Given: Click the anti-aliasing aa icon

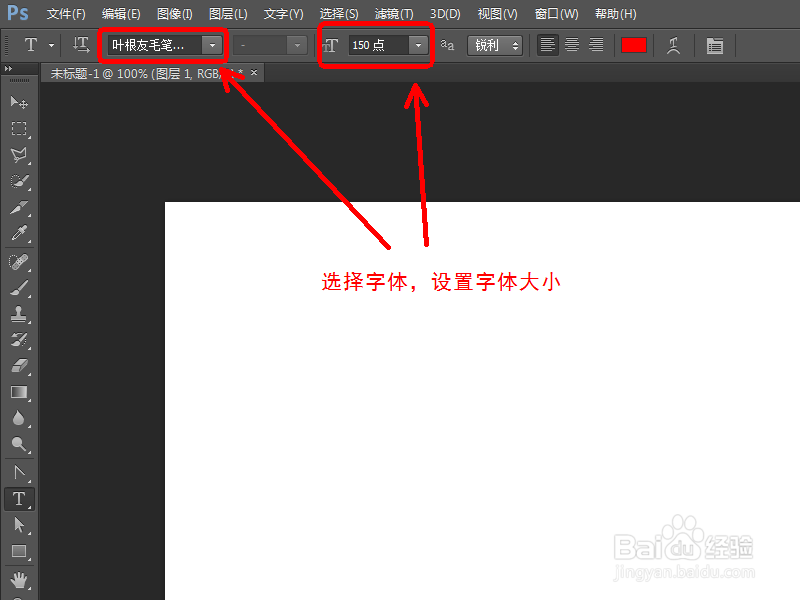Looking at the screenshot, I should pyautogui.click(x=447, y=45).
